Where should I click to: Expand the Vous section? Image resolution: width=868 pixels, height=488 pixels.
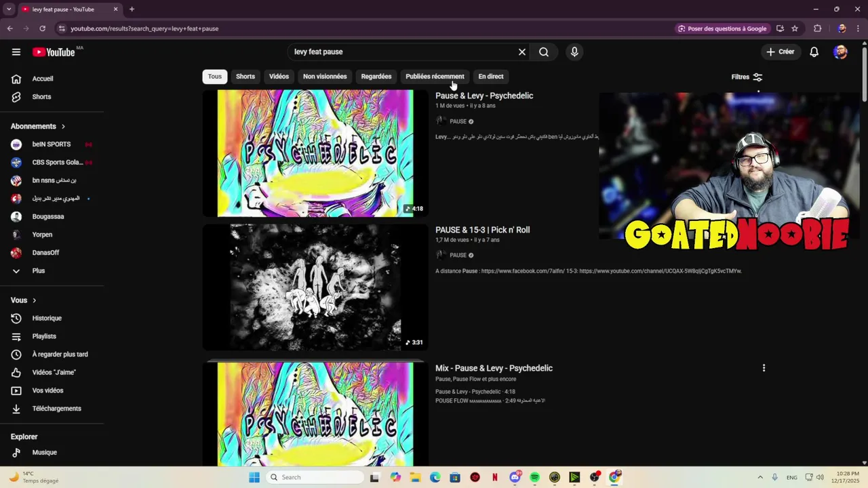24,300
